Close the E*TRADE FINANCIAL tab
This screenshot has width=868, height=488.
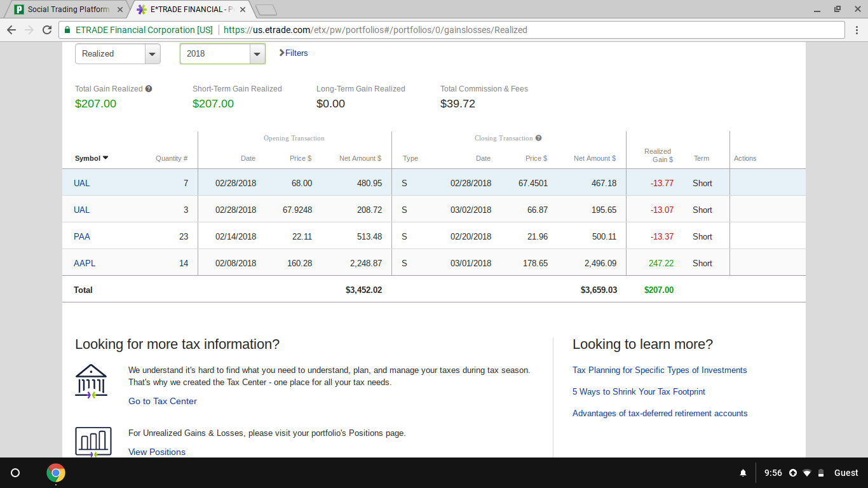(x=242, y=10)
